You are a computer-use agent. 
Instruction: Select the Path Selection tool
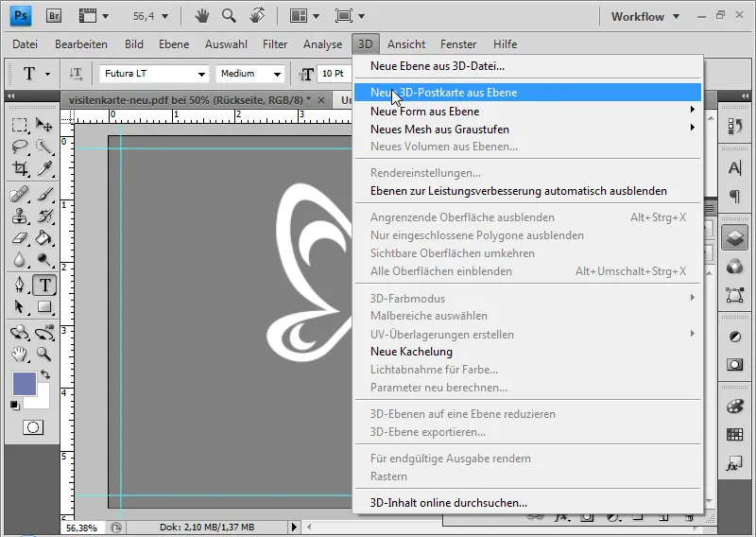[19, 306]
